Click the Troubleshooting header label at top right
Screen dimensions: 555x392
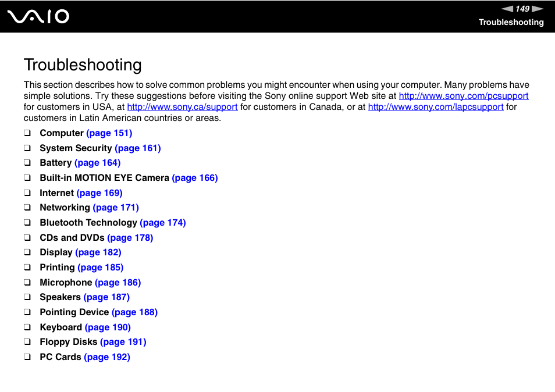(511, 22)
